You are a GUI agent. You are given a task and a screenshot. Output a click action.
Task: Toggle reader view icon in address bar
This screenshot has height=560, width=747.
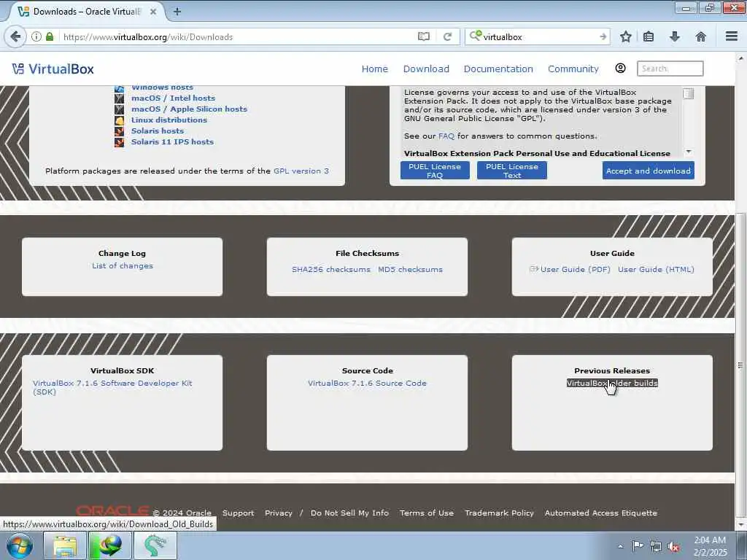click(x=424, y=36)
